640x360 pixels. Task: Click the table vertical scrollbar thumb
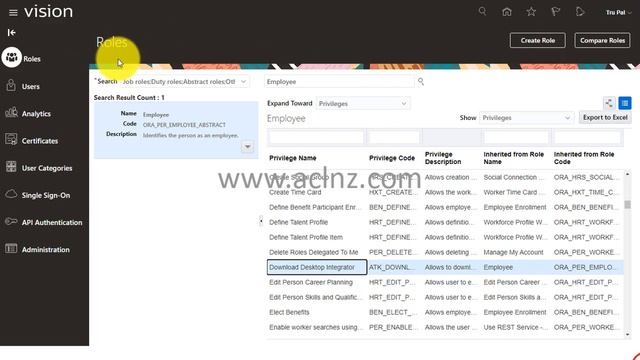627,204
